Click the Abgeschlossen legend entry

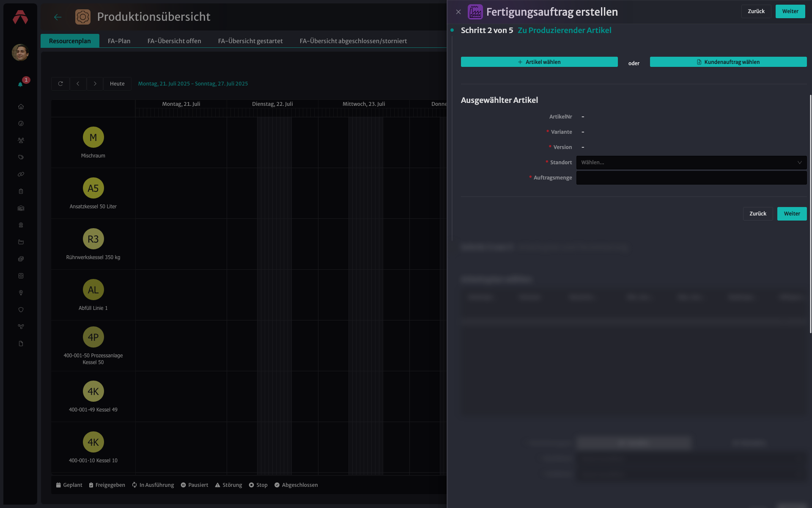click(296, 485)
